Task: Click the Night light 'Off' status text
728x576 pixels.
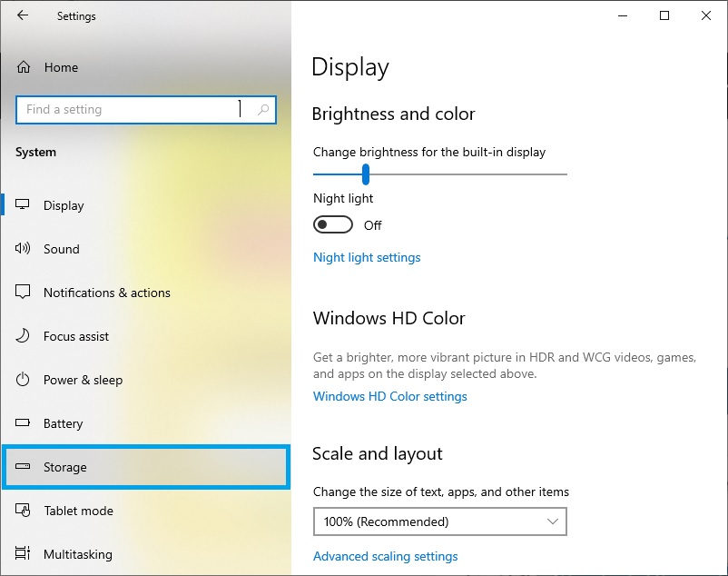Action: (372, 225)
